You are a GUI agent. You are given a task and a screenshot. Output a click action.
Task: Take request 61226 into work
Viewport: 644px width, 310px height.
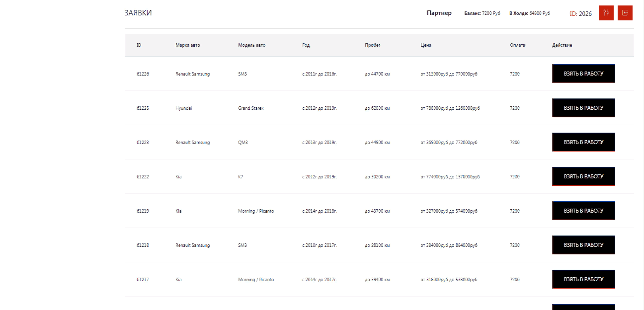[x=583, y=74]
